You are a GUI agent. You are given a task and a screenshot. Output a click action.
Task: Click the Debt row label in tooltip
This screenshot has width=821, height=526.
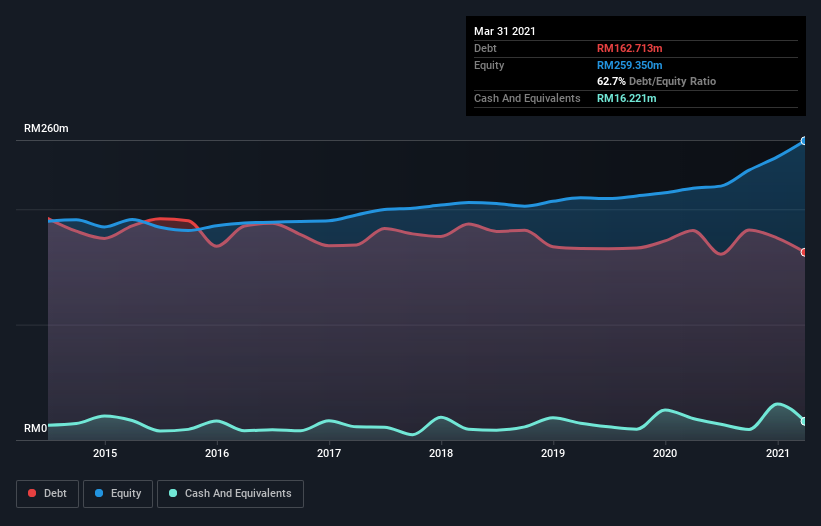click(485, 48)
